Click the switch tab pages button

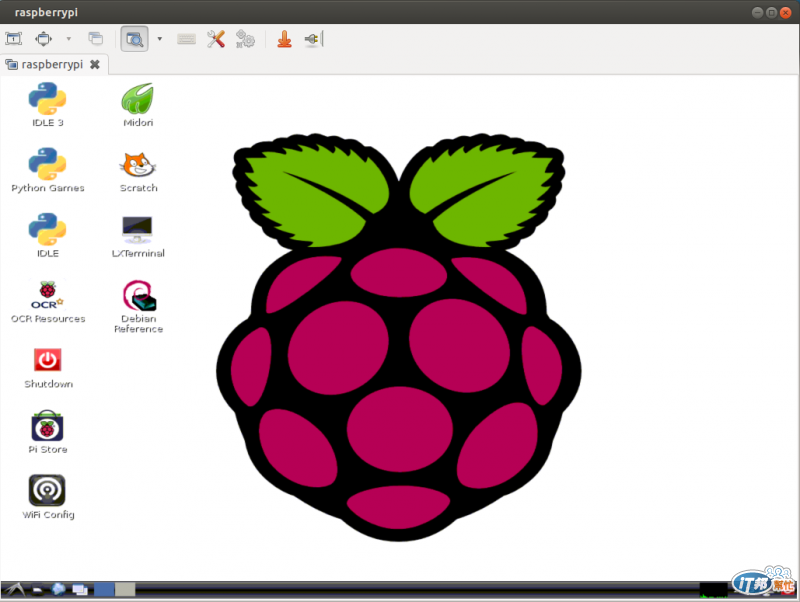pyautogui.click(x=95, y=39)
